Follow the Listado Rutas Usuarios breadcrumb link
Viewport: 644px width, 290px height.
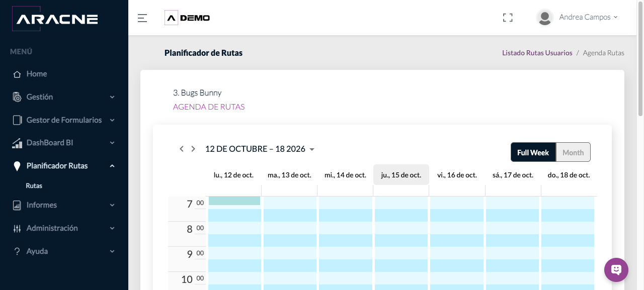point(537,53)
